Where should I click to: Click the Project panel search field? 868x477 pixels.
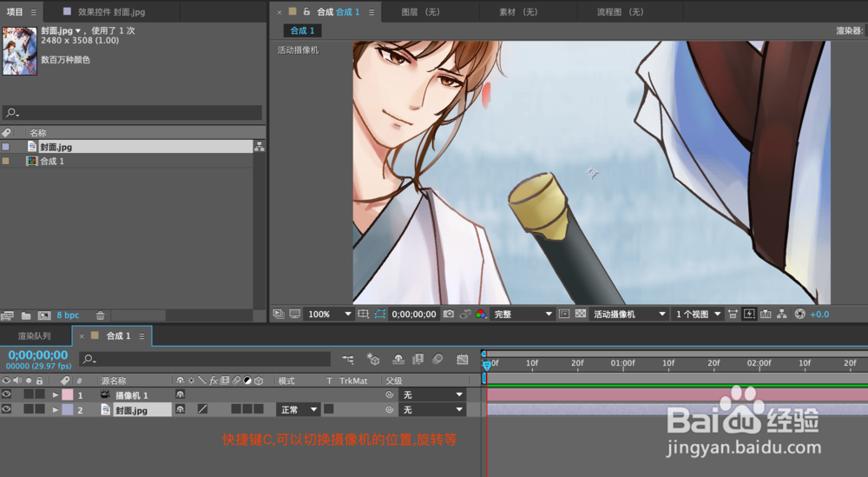[x=132, y=112]
